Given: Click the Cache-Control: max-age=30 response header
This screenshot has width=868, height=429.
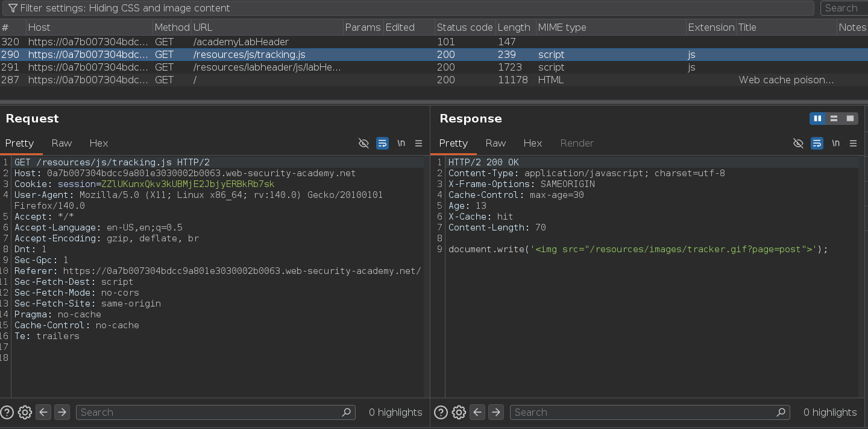Looking at the screenshot, I should [x=516, y=195].
